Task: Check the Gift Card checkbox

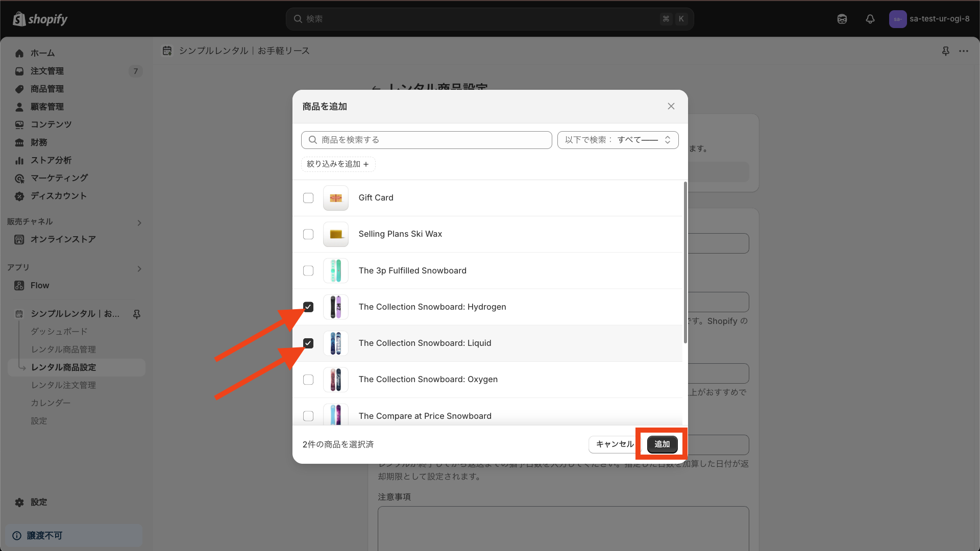Action: point(308,198)
